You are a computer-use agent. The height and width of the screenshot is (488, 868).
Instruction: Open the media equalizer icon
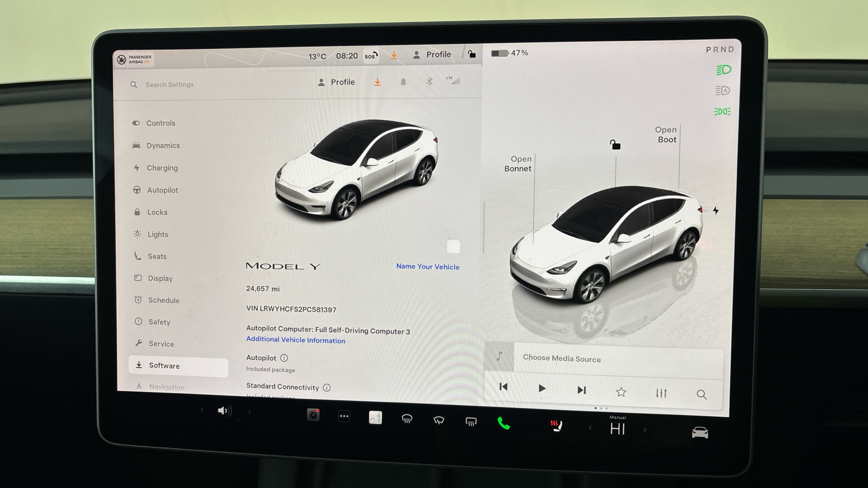click(661, 393)
